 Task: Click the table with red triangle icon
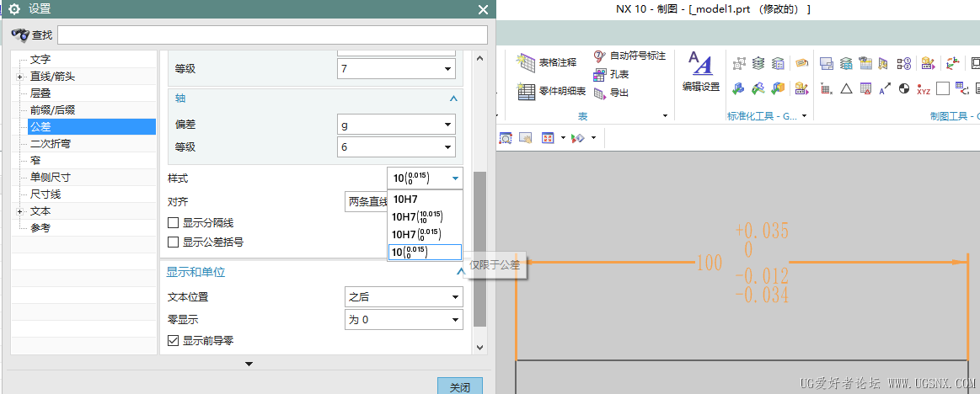[865, 88]
